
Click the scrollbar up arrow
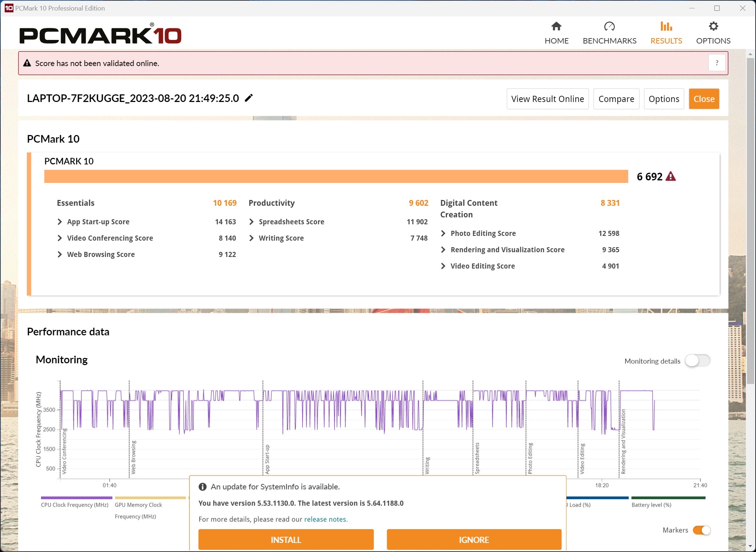750,54
